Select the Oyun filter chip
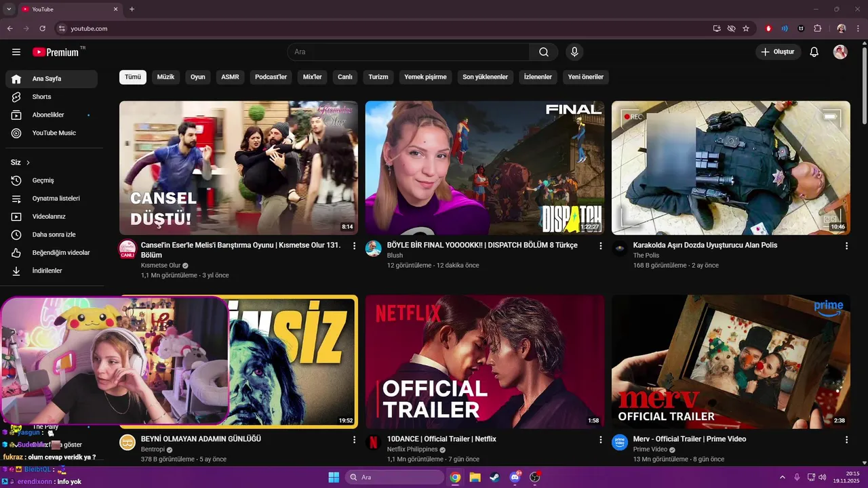This screenshot has height=488, width=868. click(x=197, y=77)
